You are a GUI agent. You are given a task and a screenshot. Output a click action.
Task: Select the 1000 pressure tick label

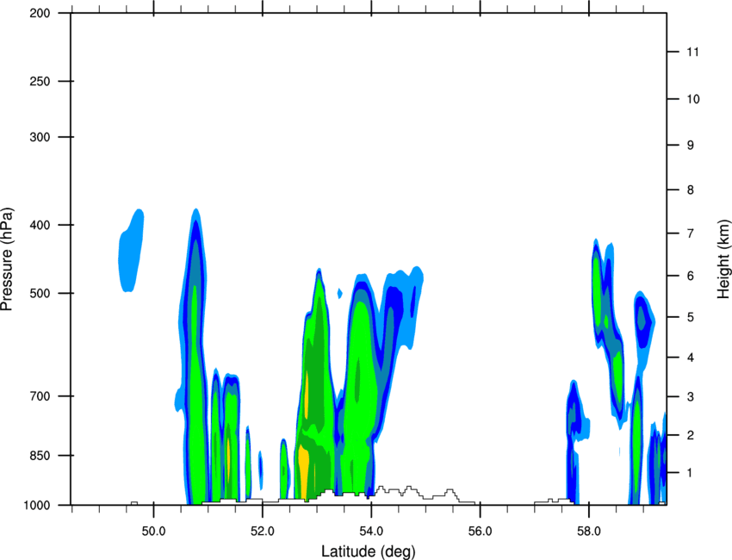37,506
